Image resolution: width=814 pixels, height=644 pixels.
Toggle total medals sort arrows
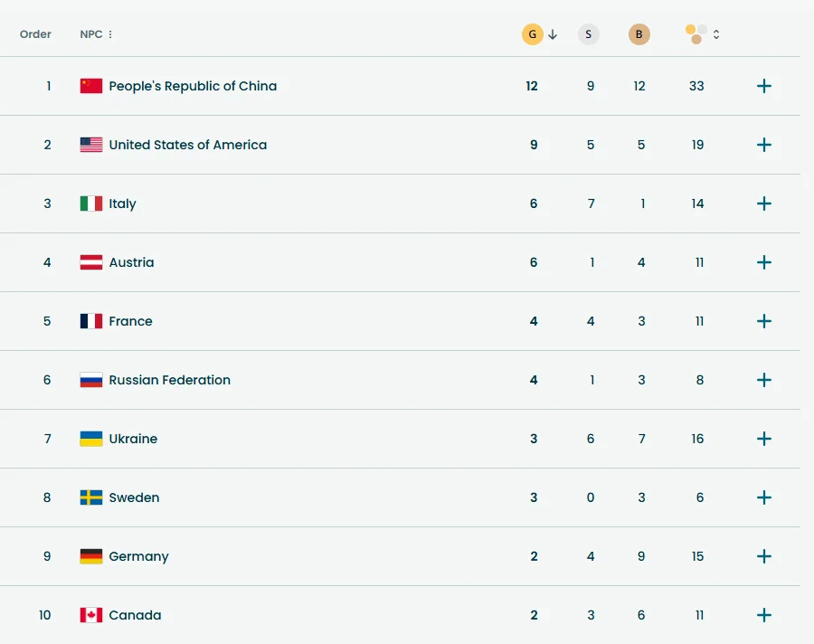point(716,34)
